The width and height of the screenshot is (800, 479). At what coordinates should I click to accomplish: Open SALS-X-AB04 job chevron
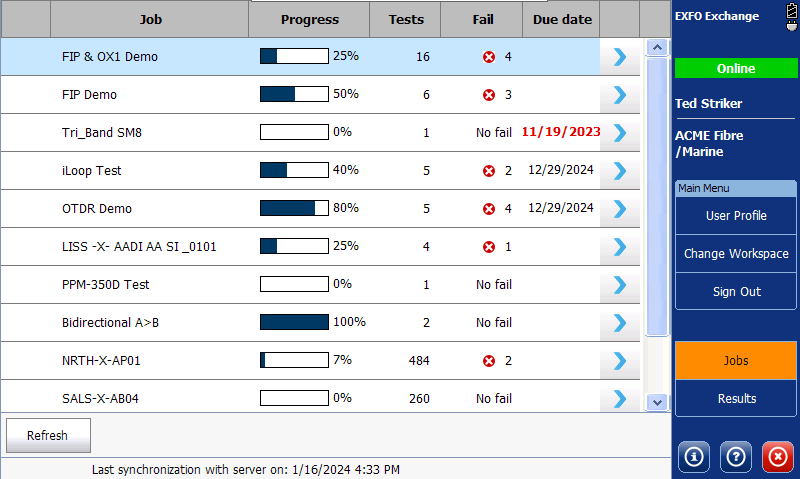click(620, 399)
